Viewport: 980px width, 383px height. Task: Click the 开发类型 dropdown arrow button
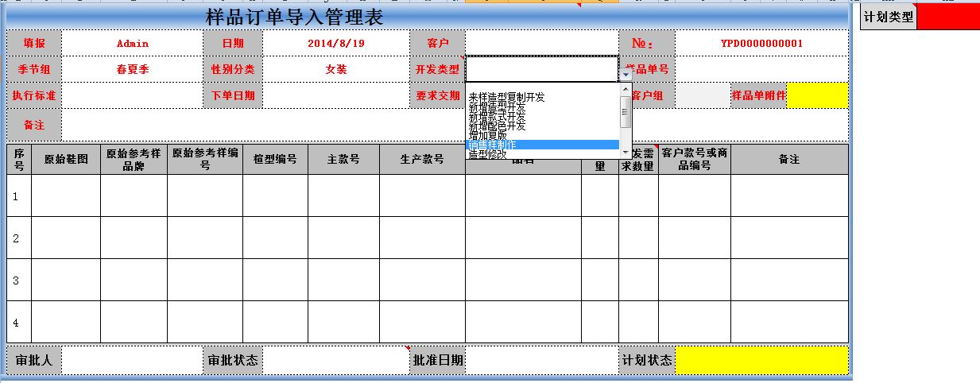click(x=626, y=74)
